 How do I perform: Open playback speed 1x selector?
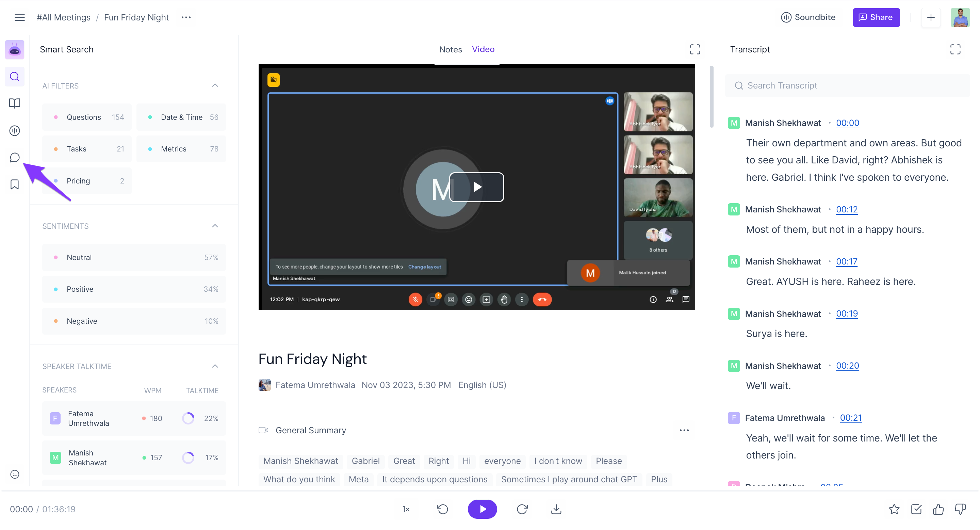(406, 509)
